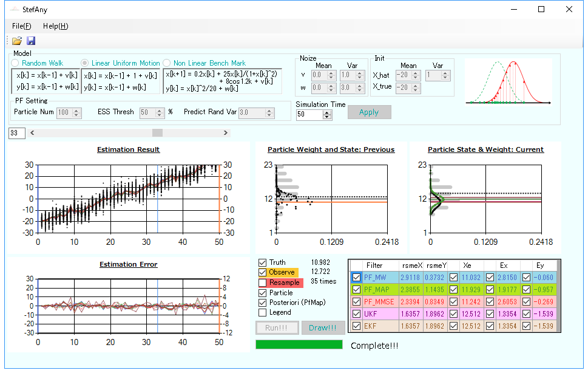Click the Open folder toolbar icon

tap(16, 41)
